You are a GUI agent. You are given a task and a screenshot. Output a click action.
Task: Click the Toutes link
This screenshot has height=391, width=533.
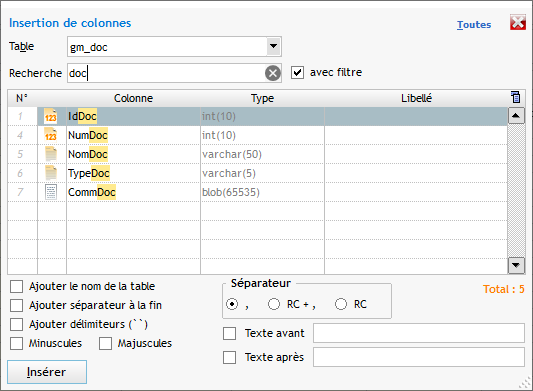pyautogui.click(x=474, y=24)
